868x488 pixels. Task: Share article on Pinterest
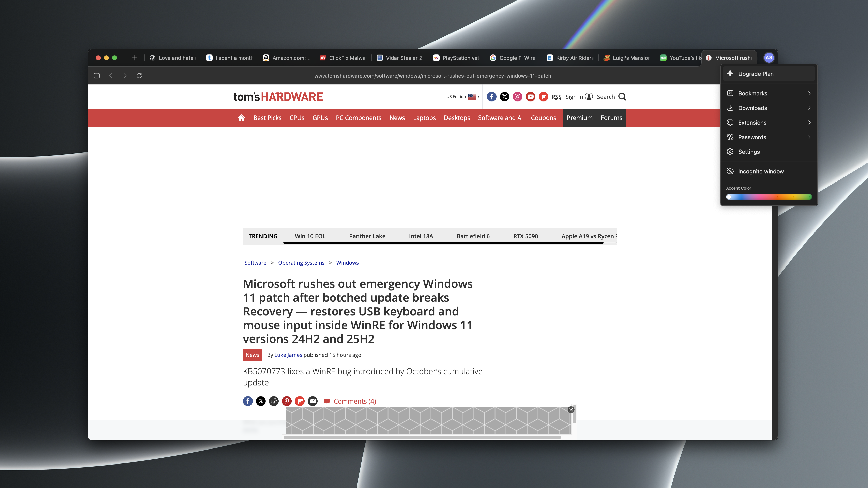(287, 401)
